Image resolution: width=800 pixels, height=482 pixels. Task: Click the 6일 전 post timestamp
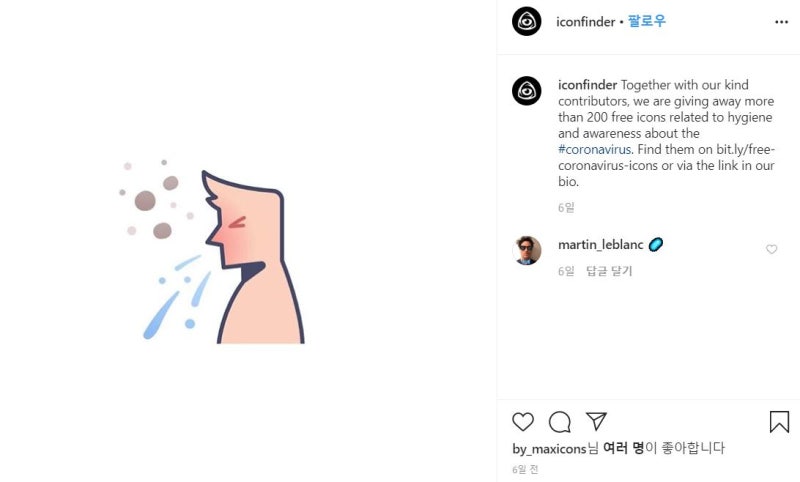[525, 468]
